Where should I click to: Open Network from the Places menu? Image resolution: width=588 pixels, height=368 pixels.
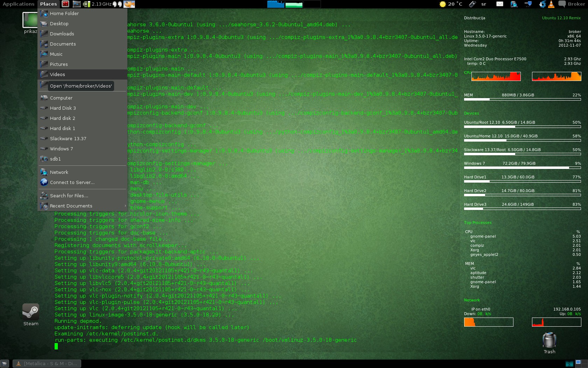click(x=82, y=172)
